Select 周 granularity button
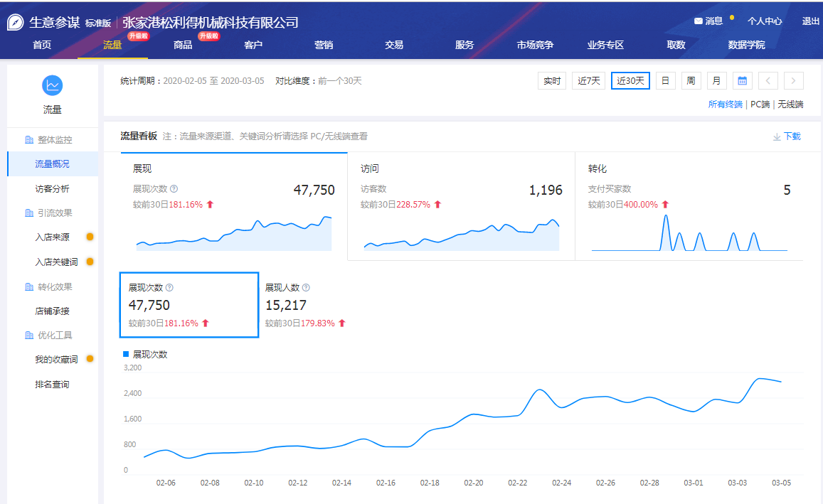Viewport: 823px width, 504px height. tap(691, 81)
